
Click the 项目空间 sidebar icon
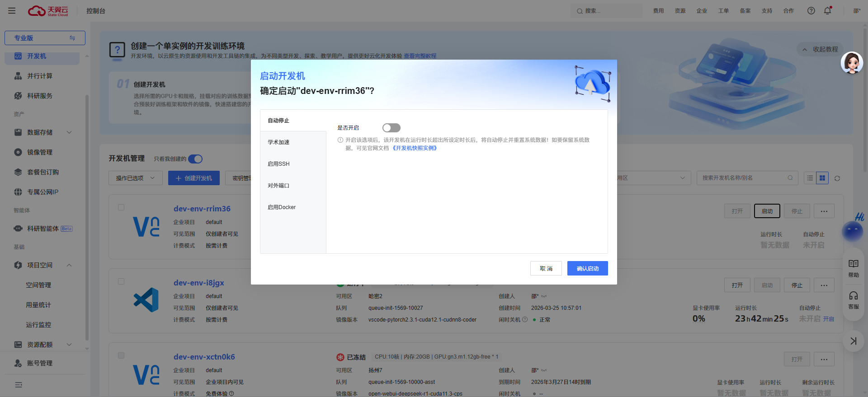[18, 265]
